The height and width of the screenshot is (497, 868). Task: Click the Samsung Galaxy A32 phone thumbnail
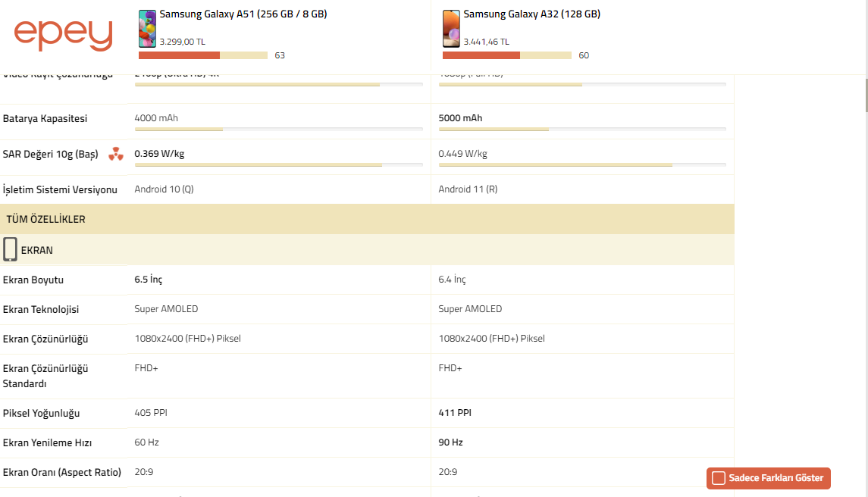click(x=451, y=29)
